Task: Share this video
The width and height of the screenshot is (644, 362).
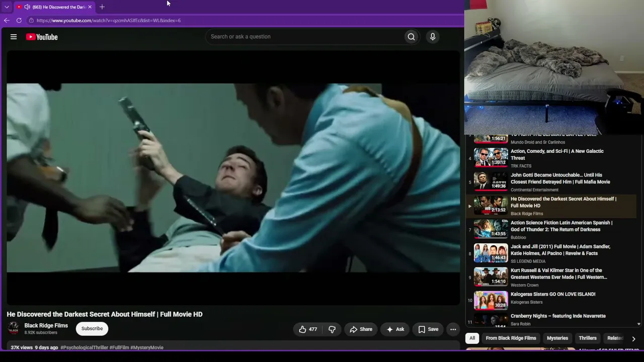Action: coord(361,329)
